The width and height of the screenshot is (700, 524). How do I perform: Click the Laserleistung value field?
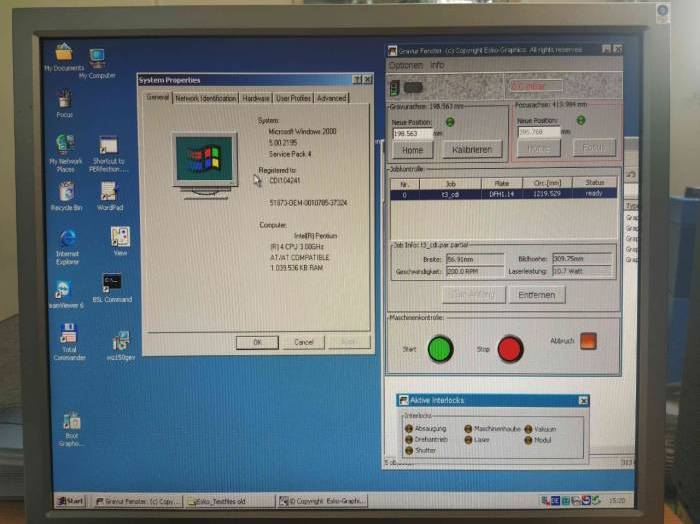582,271
